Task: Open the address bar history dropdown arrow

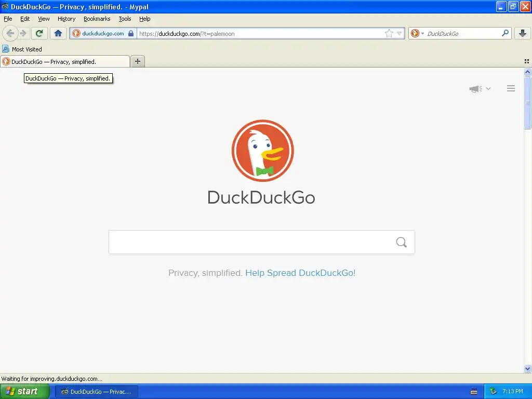Action: point(400,33)
